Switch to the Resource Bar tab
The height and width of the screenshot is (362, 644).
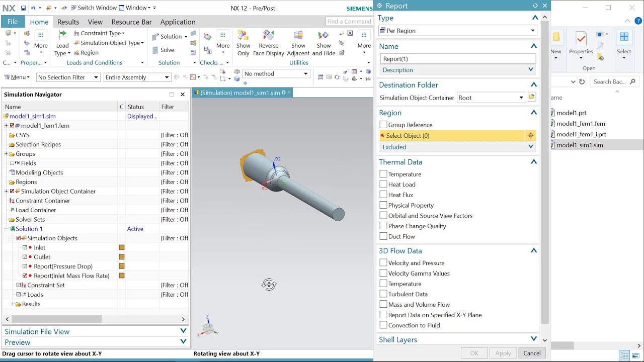(x=131, y=22)
